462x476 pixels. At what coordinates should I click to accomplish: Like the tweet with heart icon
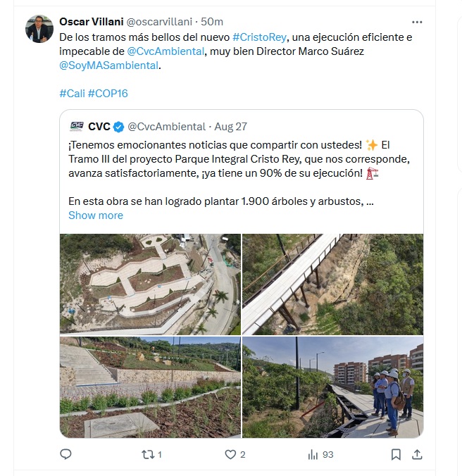point(230,454)
